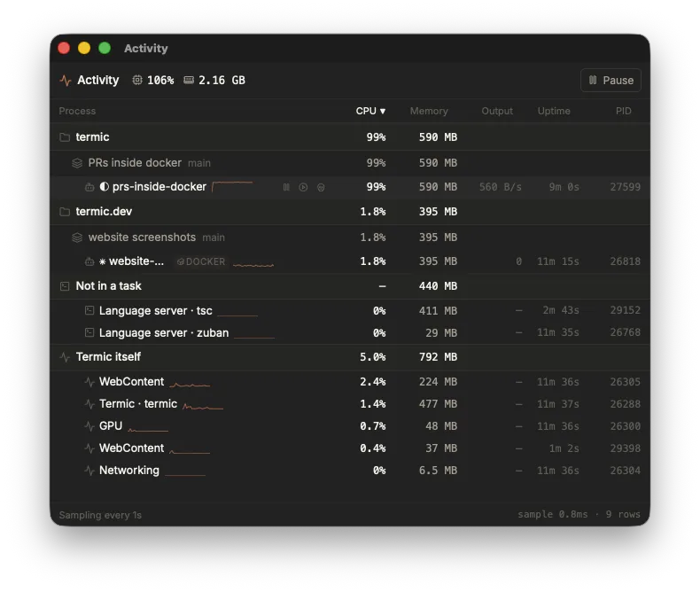Click PID 27599

pyautogui.click(x=625, y=187)
